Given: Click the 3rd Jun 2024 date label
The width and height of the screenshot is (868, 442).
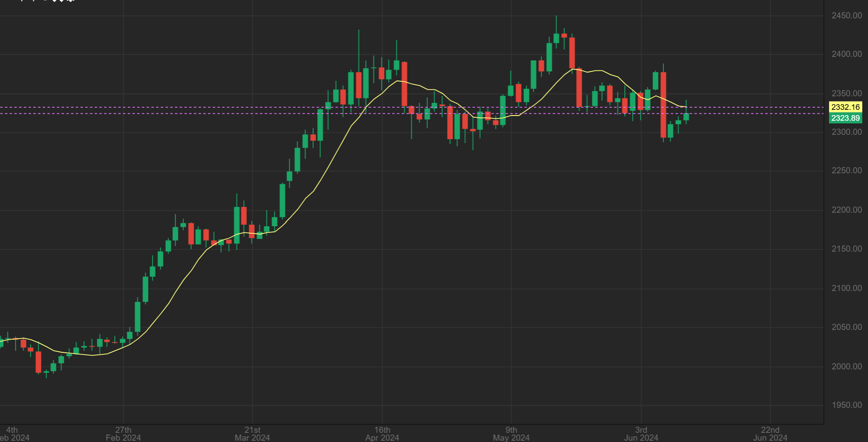Looking at the screenshot, I should pyautogui.click(x=641, y=434).
